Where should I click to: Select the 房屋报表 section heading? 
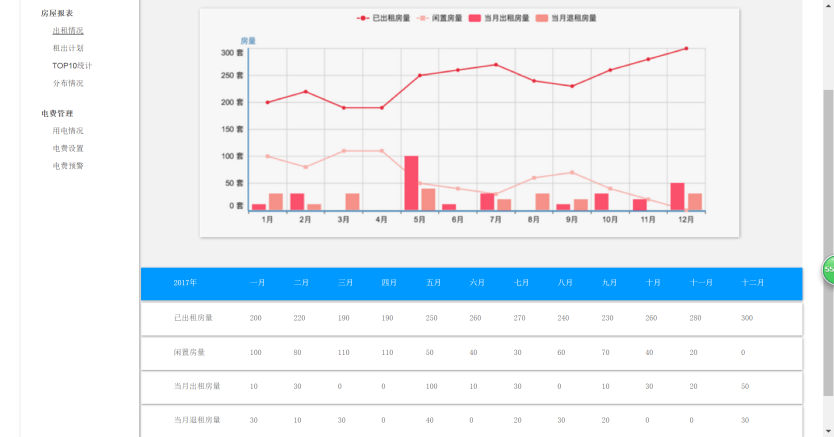coord(57,13)
